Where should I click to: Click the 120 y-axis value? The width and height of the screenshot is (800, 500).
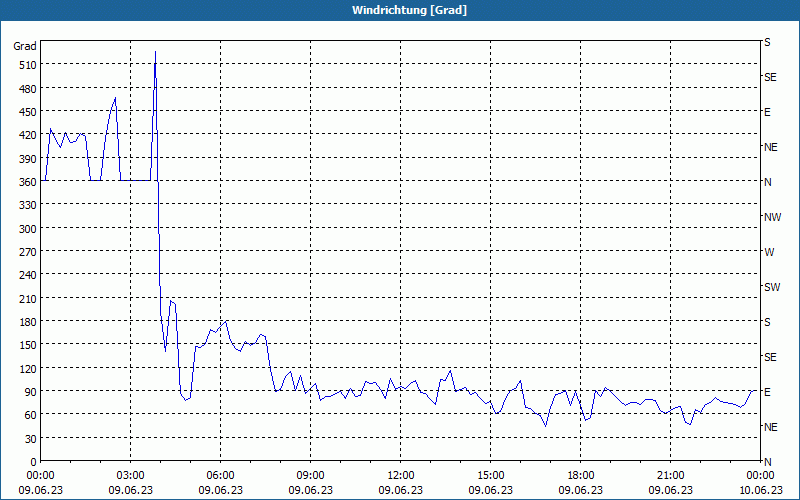click(28, 368)
